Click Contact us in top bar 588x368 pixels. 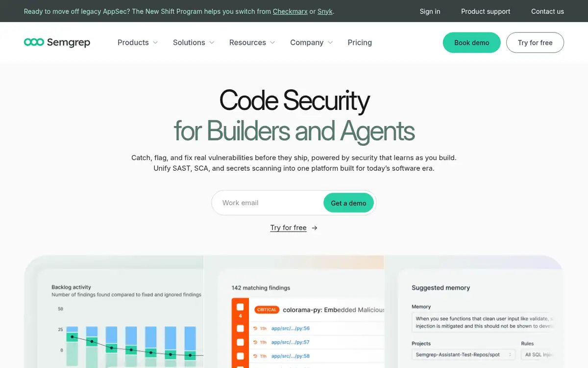(547, 11)
